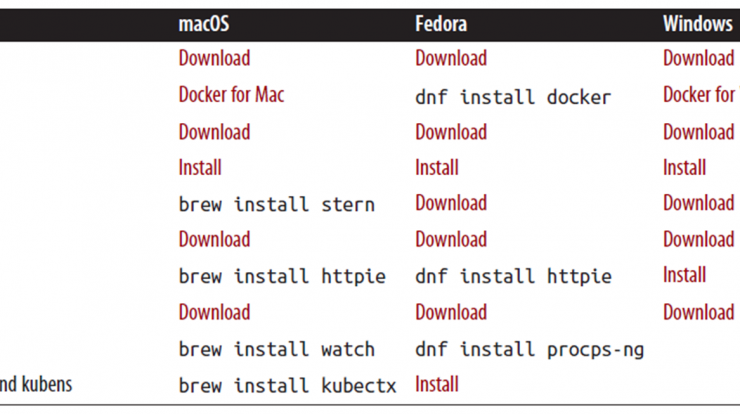Click the brew install stern command text
The width and height of the screenshot is (740, 414).
point(277,205)
